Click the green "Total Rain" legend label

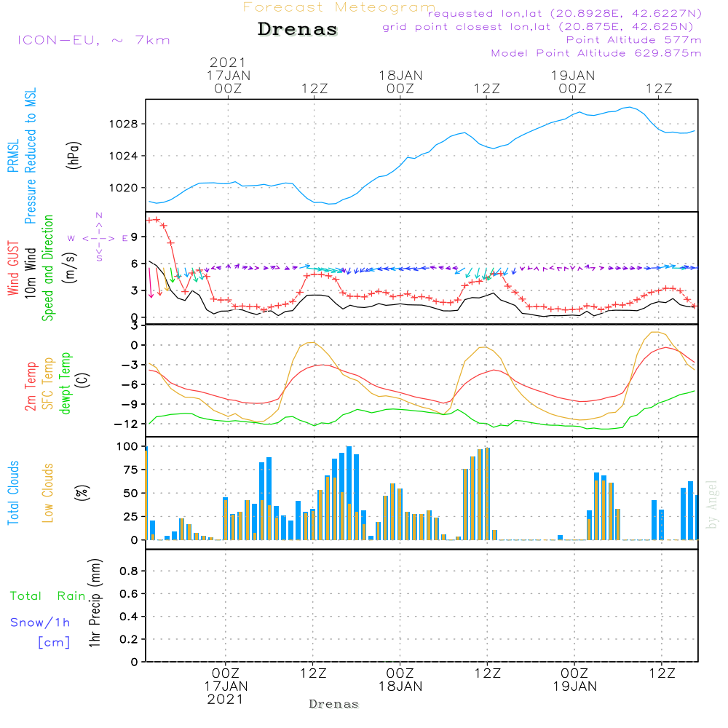click(x=48, y=596)
